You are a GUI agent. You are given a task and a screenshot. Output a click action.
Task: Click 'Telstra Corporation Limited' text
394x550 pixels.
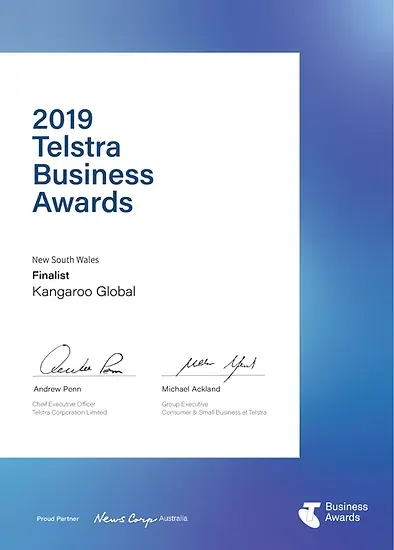coord(69,412)
